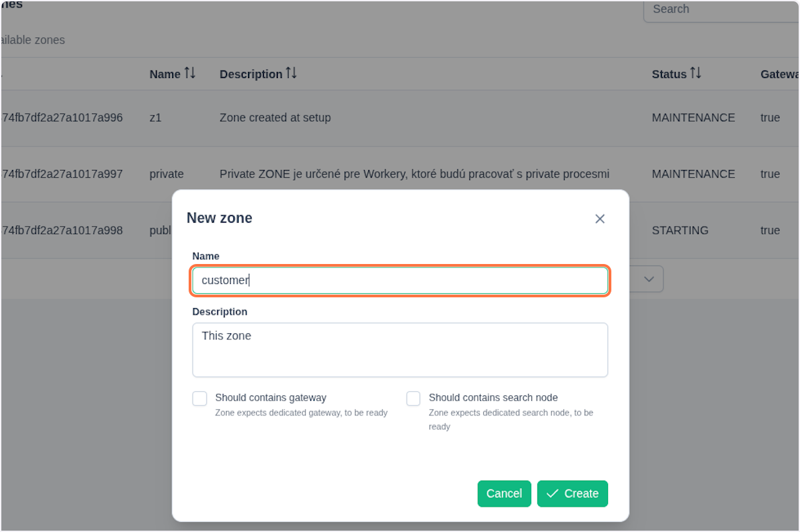Sort table by Status column

click(x=695, y=73)
